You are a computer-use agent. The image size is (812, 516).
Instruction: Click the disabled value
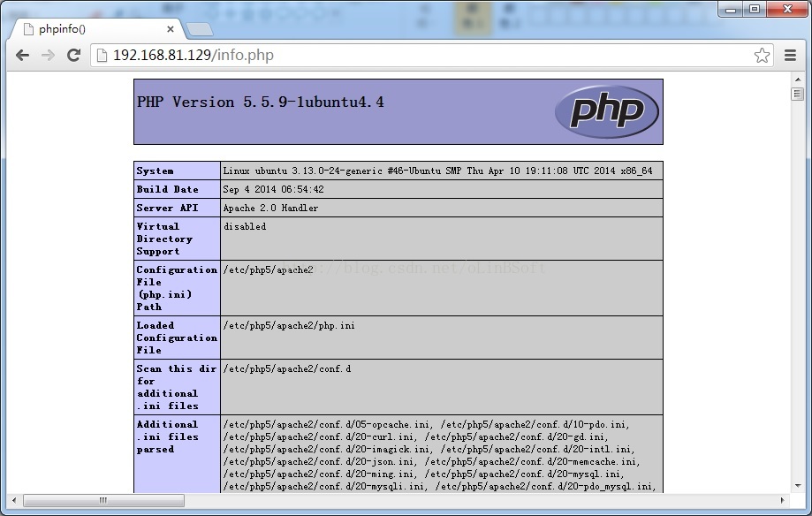point(245,226)
